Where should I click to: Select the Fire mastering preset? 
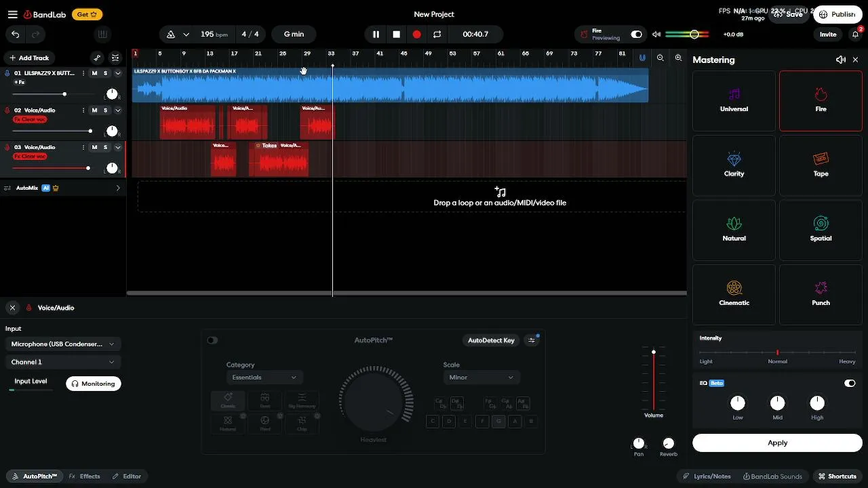[821, 101]
